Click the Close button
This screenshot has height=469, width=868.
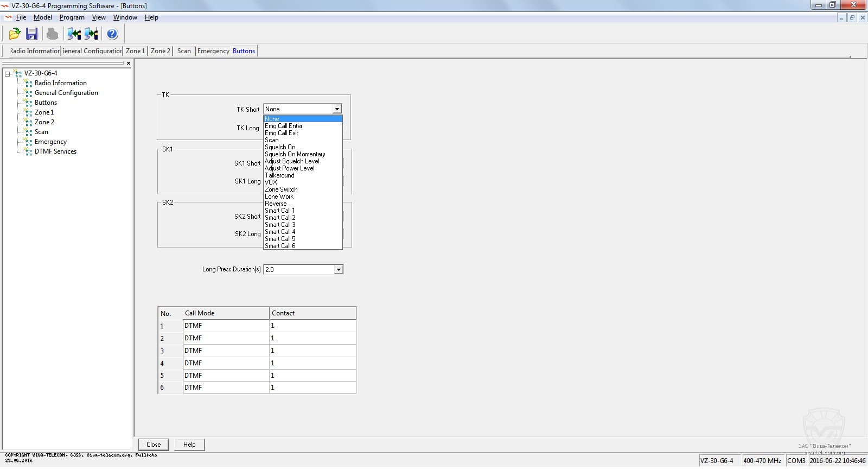point(154,445)
